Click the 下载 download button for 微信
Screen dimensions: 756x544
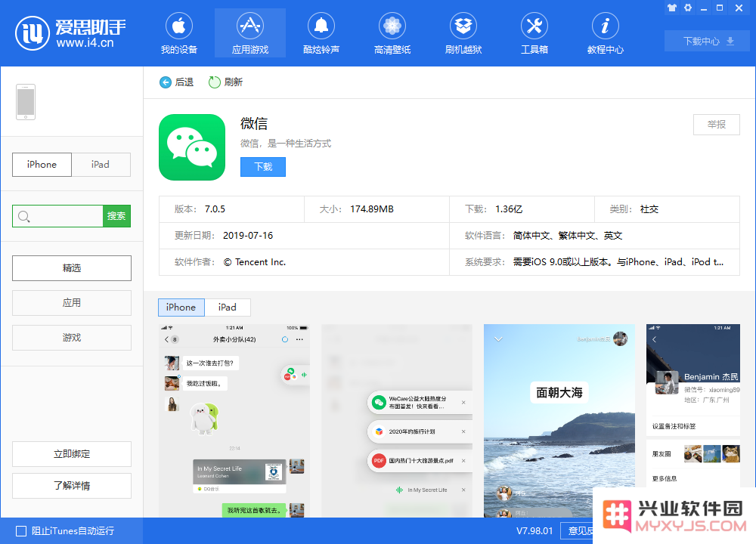pos(263,167)
